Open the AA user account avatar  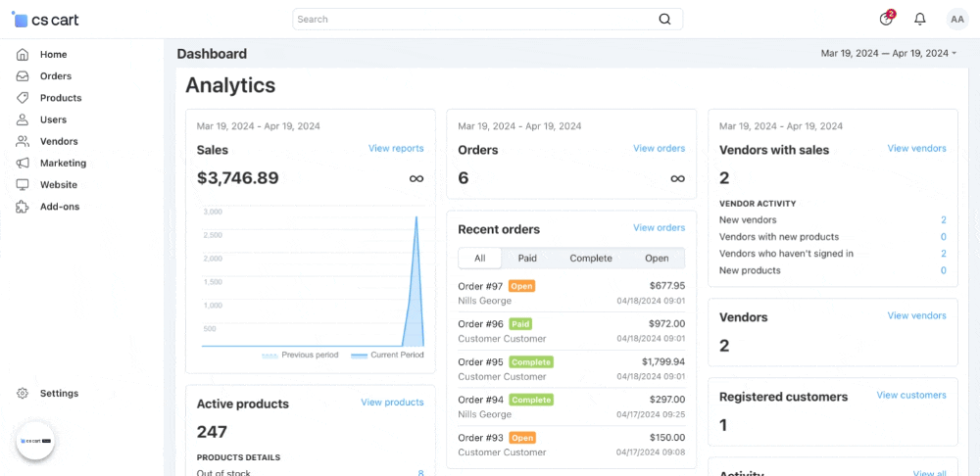[956, 19]
